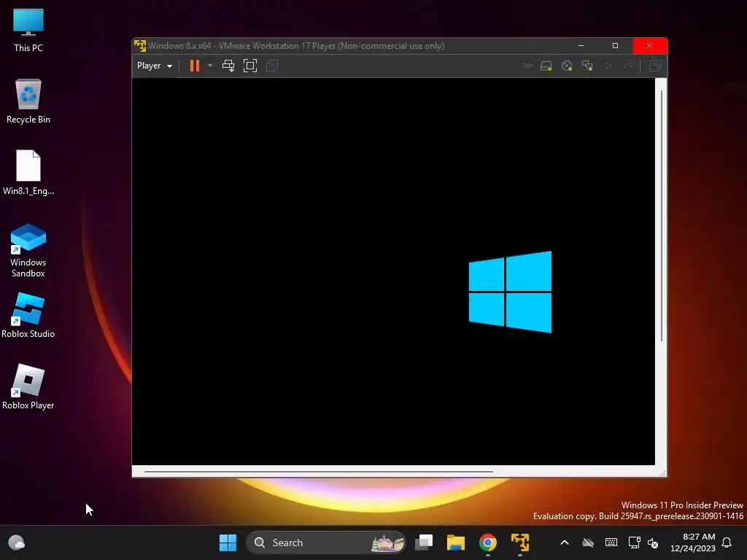This screenshot has width=747, height=560.
Task: Click the greyed sound device icon
Action: tap(608, 66)
